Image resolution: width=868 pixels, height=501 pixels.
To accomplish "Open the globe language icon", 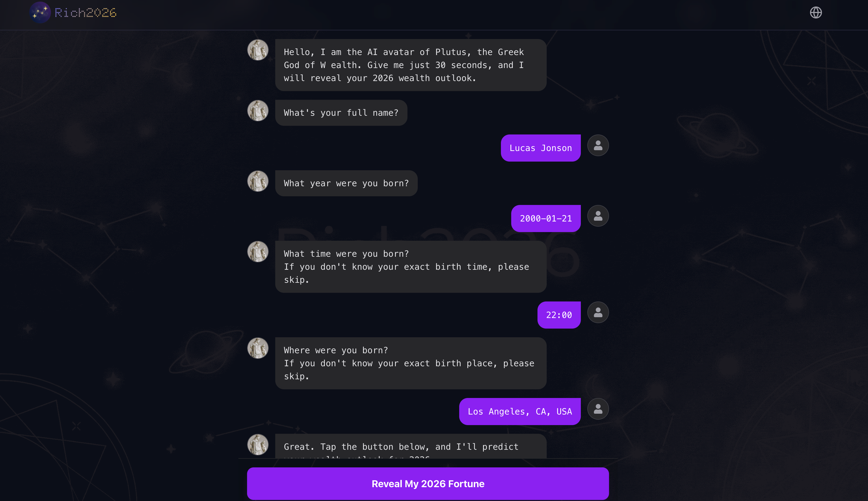I will coord(816,12).
